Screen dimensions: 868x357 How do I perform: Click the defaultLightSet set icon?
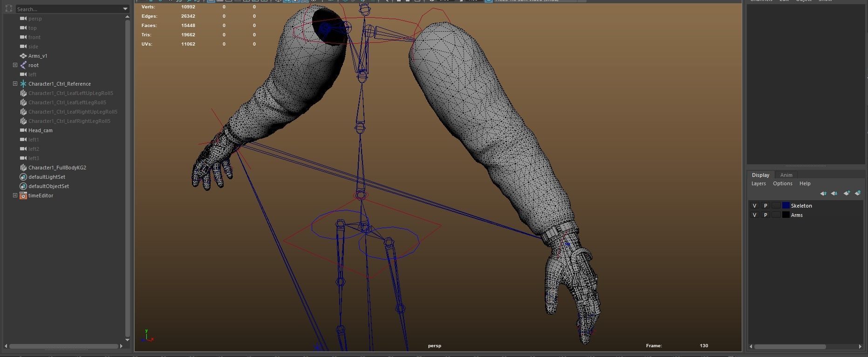click(x=23, y=177)
